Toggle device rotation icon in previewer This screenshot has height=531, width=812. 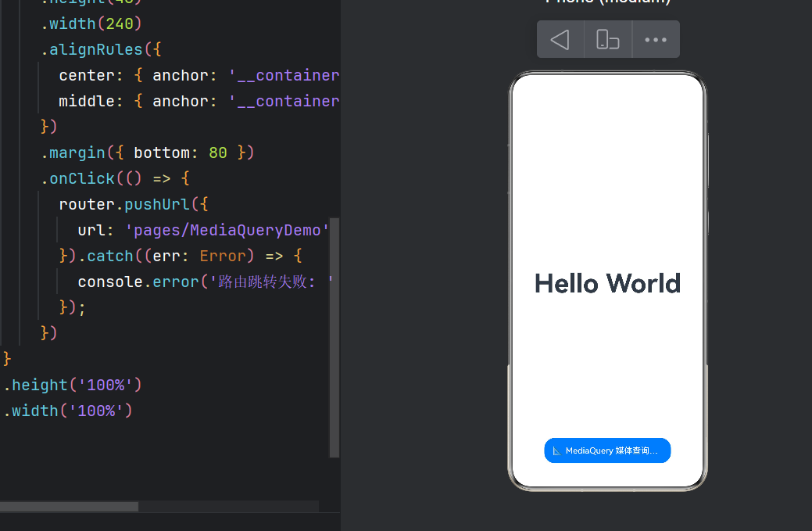point(608,39)
